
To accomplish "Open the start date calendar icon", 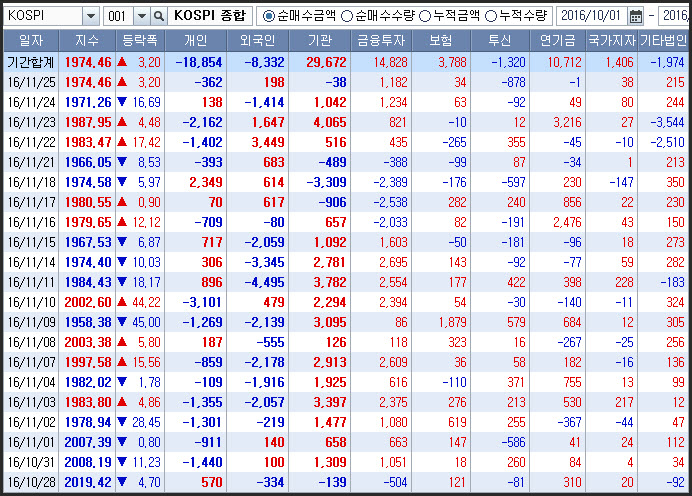I will point(636,16).
